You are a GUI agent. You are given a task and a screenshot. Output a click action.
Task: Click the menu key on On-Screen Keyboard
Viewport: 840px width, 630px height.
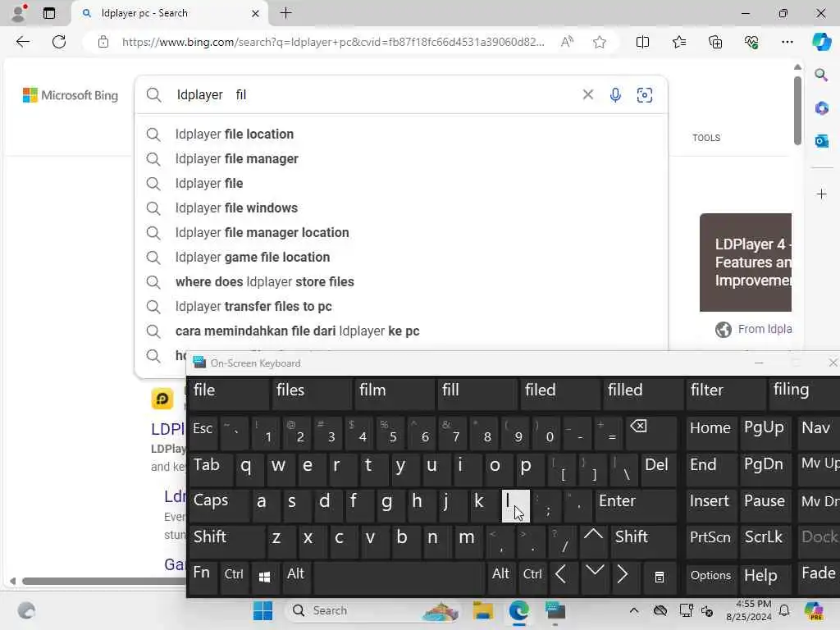pos(659,577)
